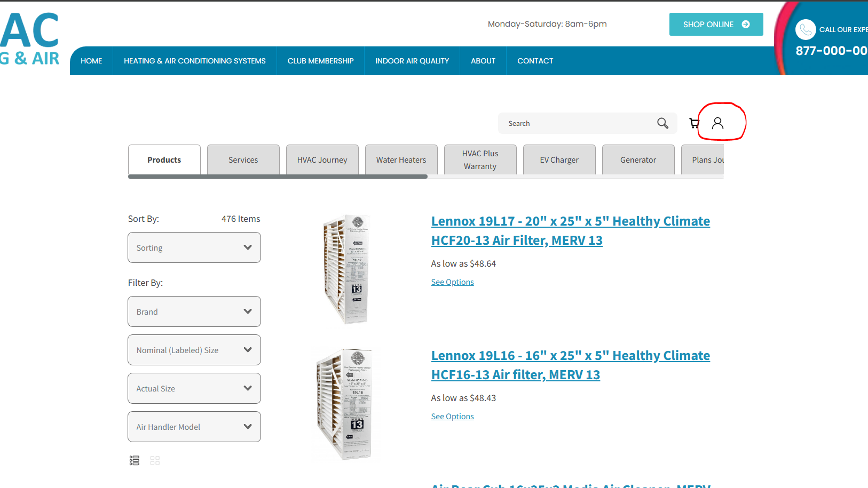Go to Home in navigation bar

(x=91, y=61)
